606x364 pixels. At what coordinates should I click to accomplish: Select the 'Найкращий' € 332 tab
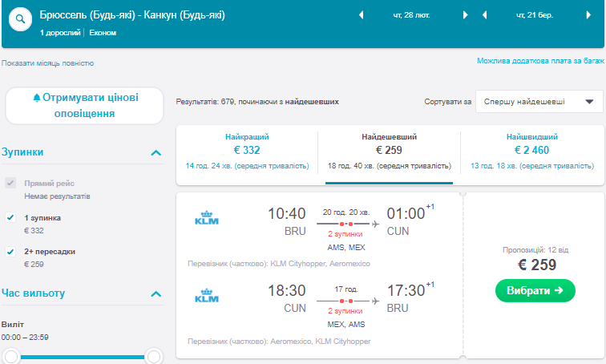(x=247, y=149)
